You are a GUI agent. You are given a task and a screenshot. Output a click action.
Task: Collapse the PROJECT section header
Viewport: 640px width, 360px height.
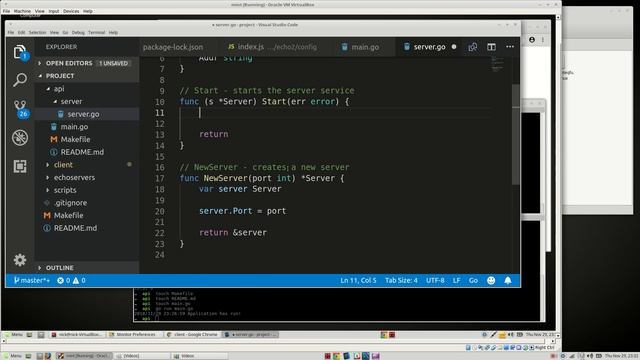pyautogui.click(x=87, y=76)
